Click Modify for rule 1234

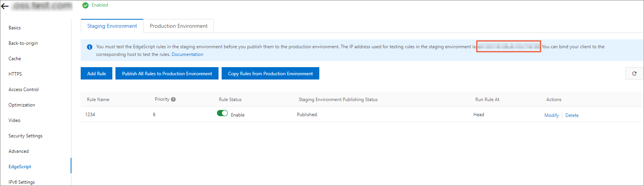[551, 115]
